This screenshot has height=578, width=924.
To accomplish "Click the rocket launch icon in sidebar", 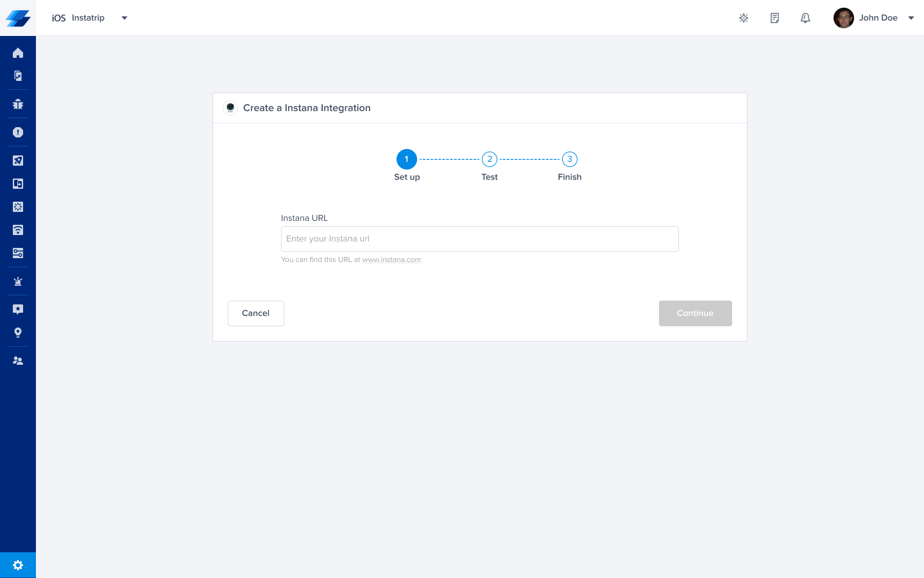I will (x=18, y=161).
